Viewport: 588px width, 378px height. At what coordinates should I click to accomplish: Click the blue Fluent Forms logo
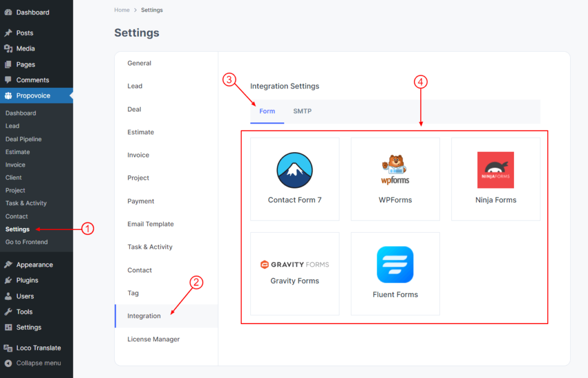point(395,264)
